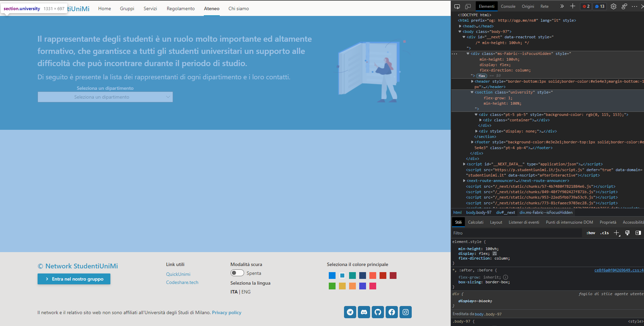Viewport: 644px width, 326px height.
Task: Open Punti di interruzione DOM tab
Action: 570,222
